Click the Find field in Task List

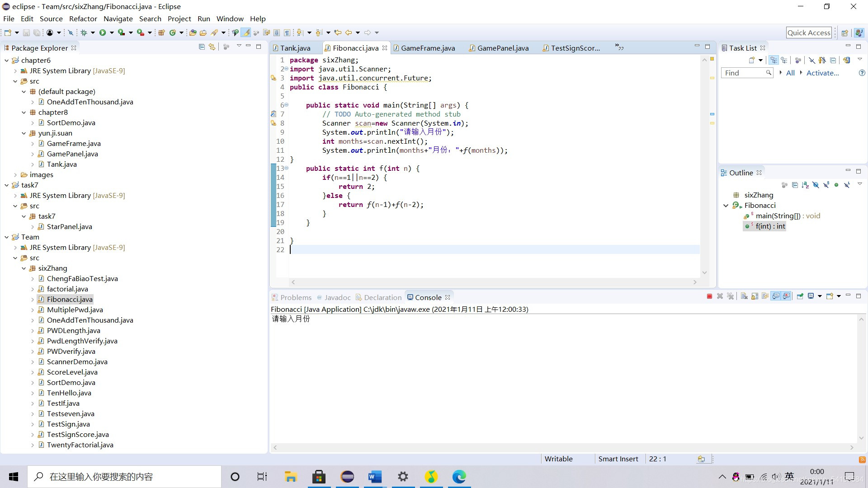coord(747,73)
